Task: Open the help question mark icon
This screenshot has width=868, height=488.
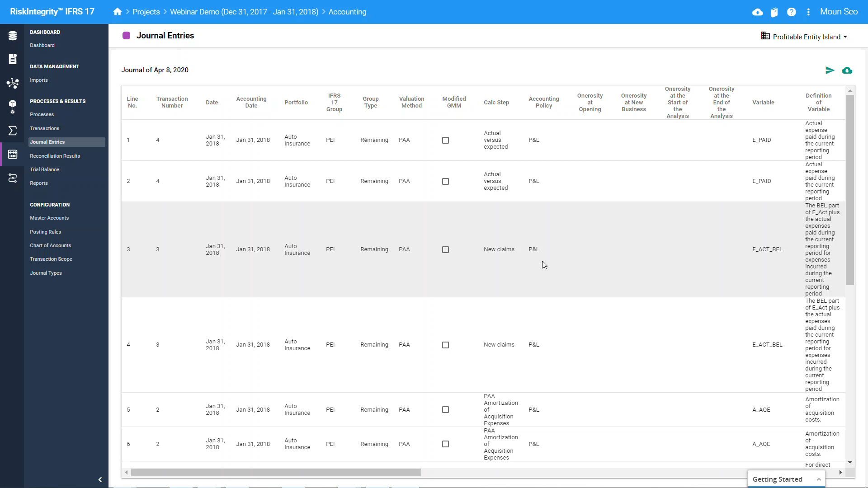Action: point(791,12)
